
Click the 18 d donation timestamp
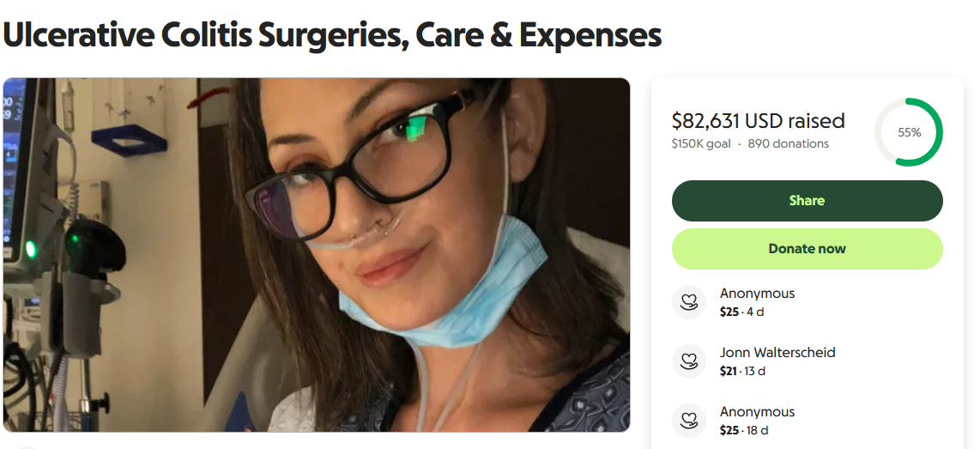pyautogui.click(x=757, y=431)
